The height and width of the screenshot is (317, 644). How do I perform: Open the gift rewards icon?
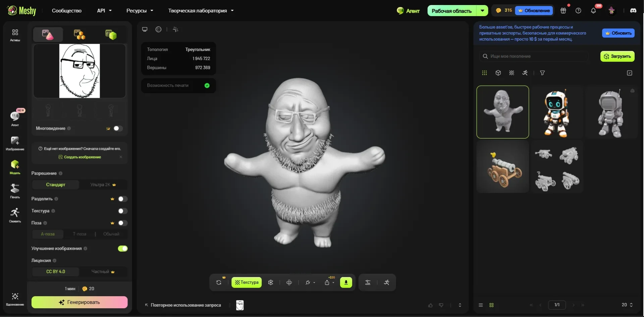(563, 11)
